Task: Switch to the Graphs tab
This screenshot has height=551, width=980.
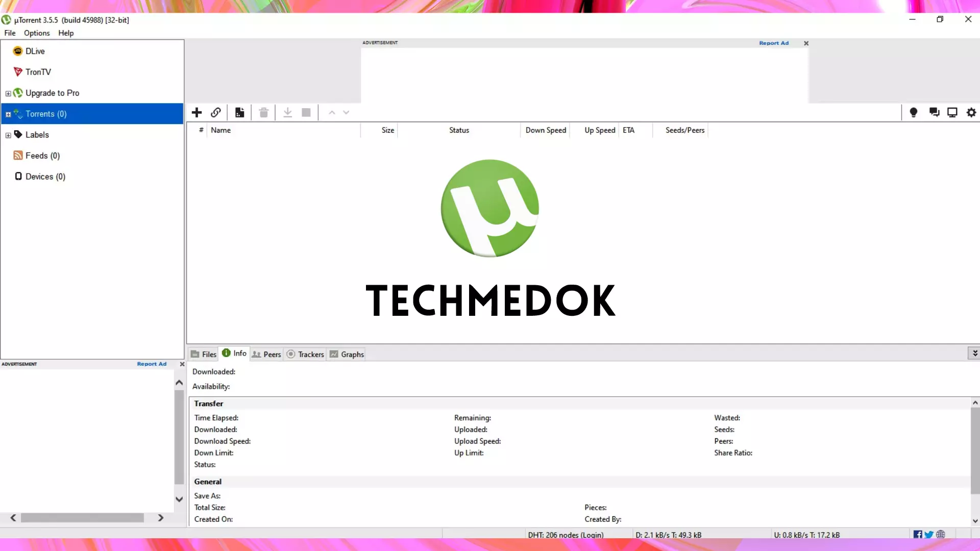Action: pos(347,354)
